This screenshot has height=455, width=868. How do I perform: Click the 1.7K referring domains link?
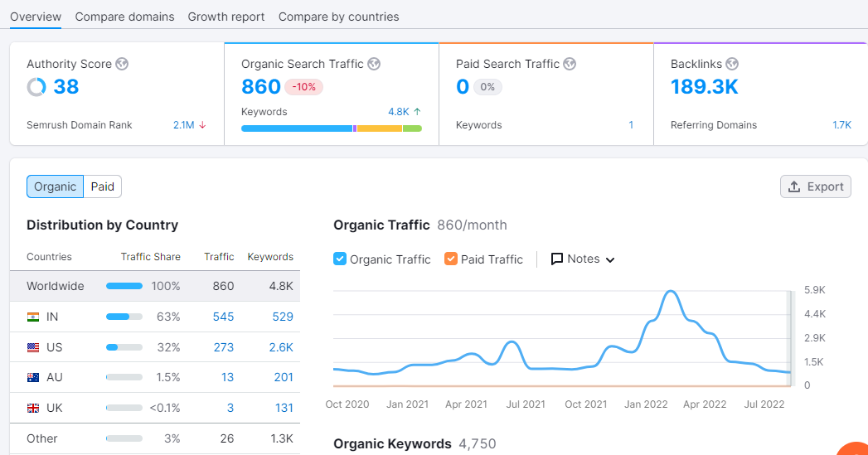pyautogui.click(x=842, y=125)
